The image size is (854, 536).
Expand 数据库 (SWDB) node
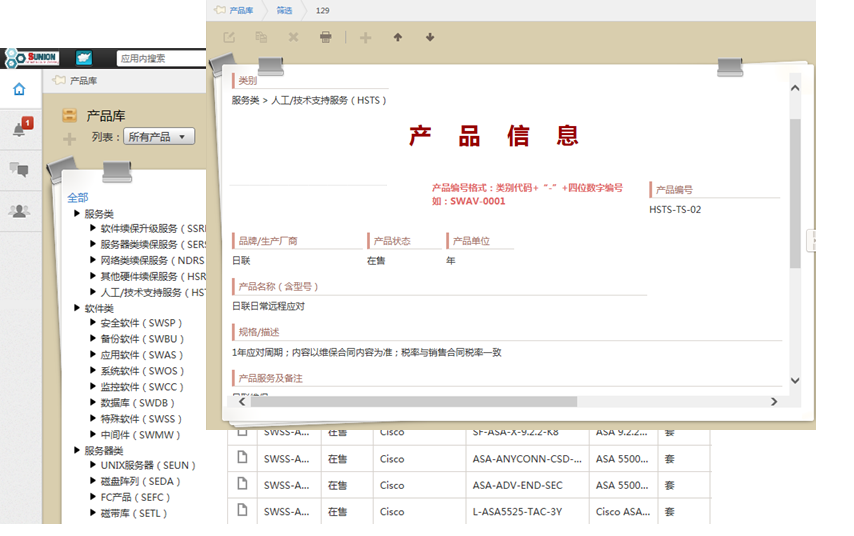click(93, 403)
